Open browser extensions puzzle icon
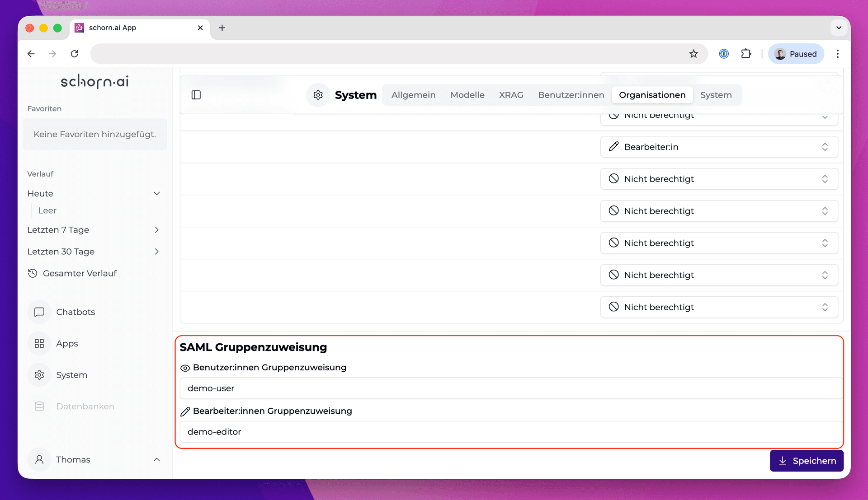This screenshot has width=868, height=500. [746, 54]
